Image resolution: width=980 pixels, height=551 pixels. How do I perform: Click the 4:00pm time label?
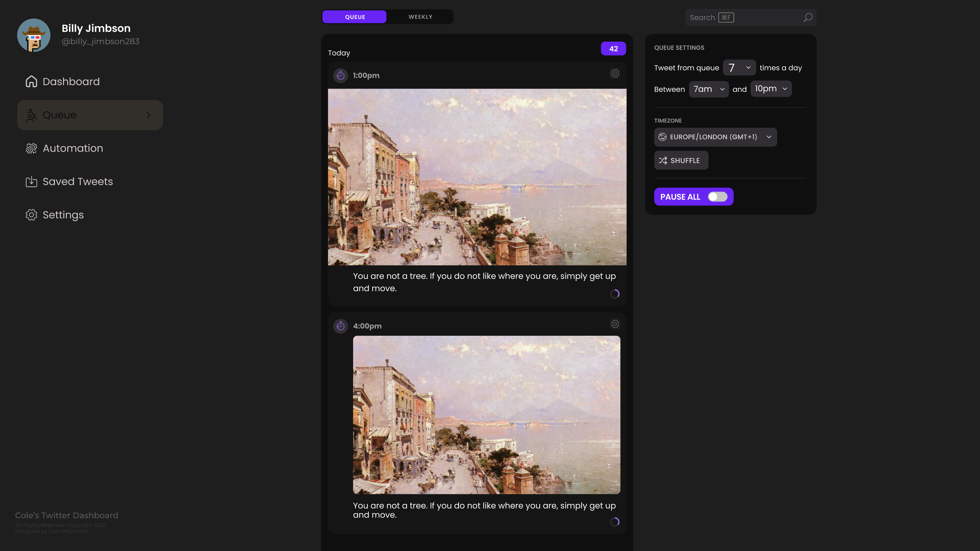(367, 326)
